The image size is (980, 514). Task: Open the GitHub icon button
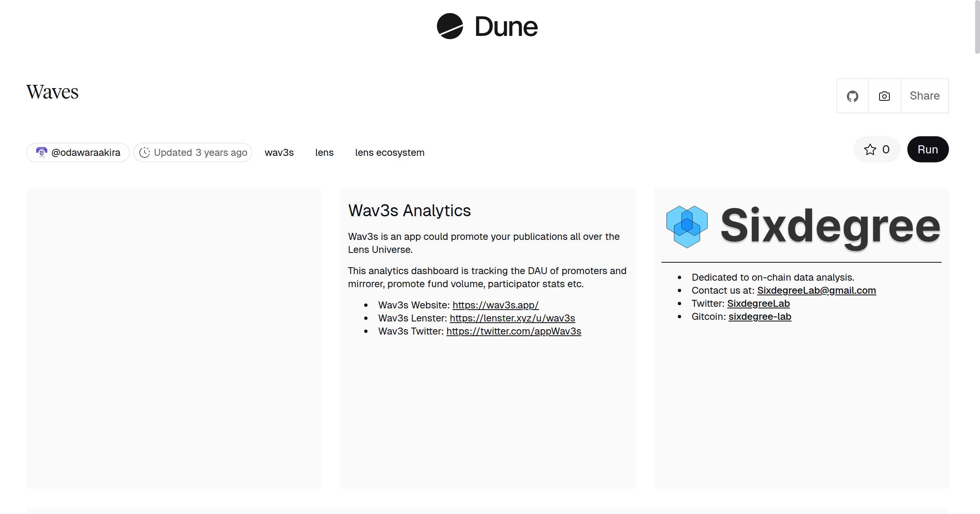[852, 96]
